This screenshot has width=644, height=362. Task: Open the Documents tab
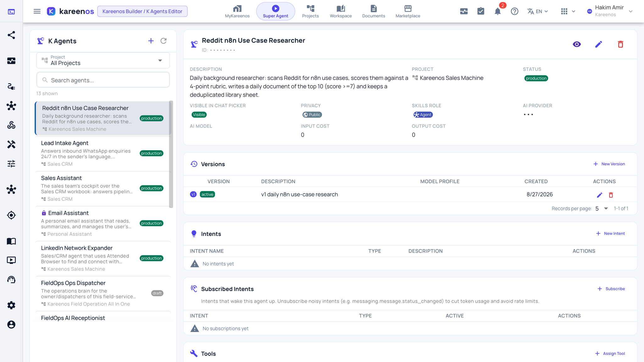coord(374,11)
